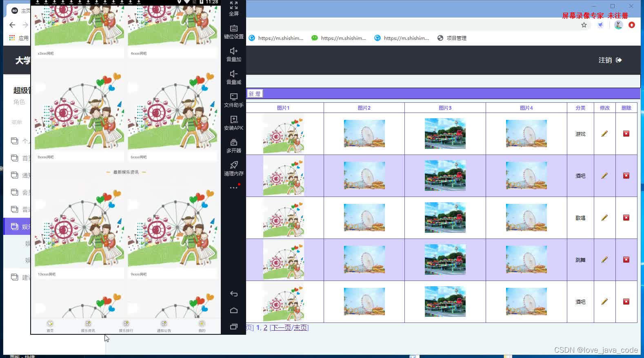The image size is (644, 358).
Task: Open the green-icon m.shishim bookmark
Action: tap(339, 38)
